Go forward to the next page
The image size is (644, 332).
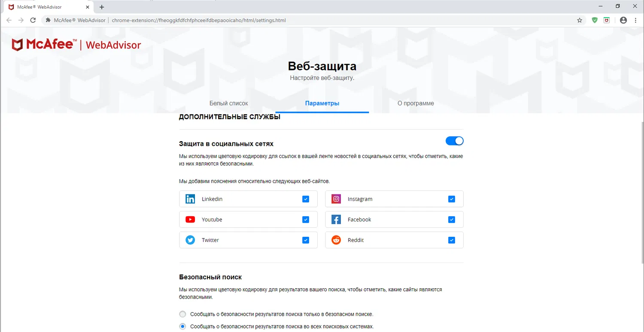[21, 20]
